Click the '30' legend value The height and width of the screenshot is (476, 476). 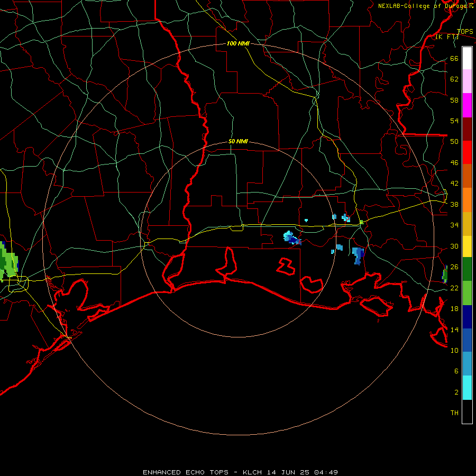point(454,246)
